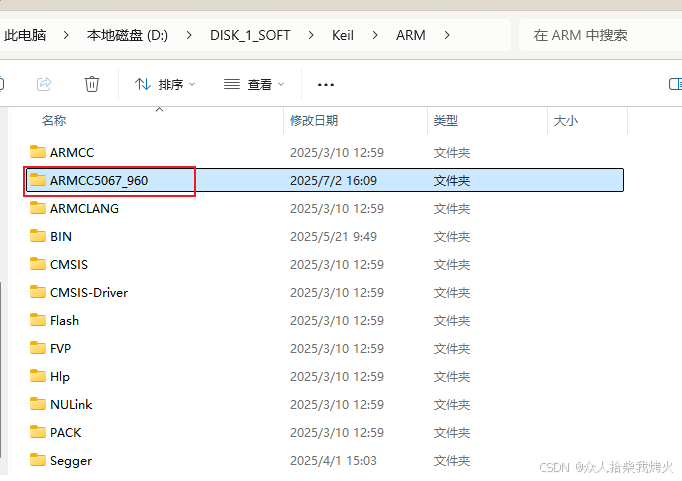Select the BIN folder icon

coord(38,236)
